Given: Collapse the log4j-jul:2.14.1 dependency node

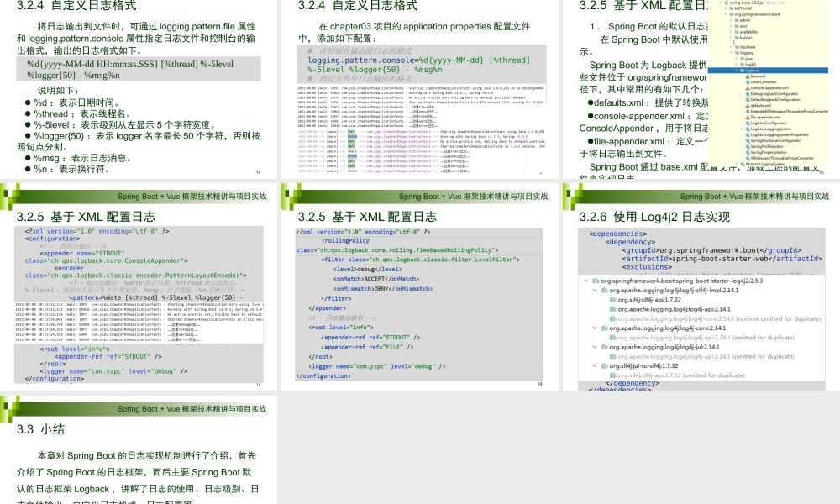Looking at the screenshot, I should (x=595, y=346).
